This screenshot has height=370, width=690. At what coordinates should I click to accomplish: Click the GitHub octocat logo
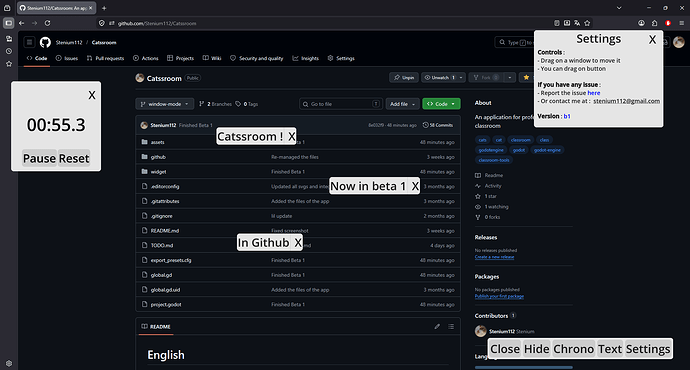click(x=45, y=42)
